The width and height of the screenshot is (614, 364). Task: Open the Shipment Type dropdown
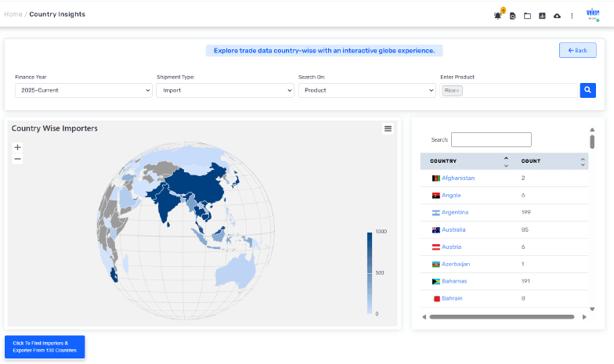pos(225,90)
